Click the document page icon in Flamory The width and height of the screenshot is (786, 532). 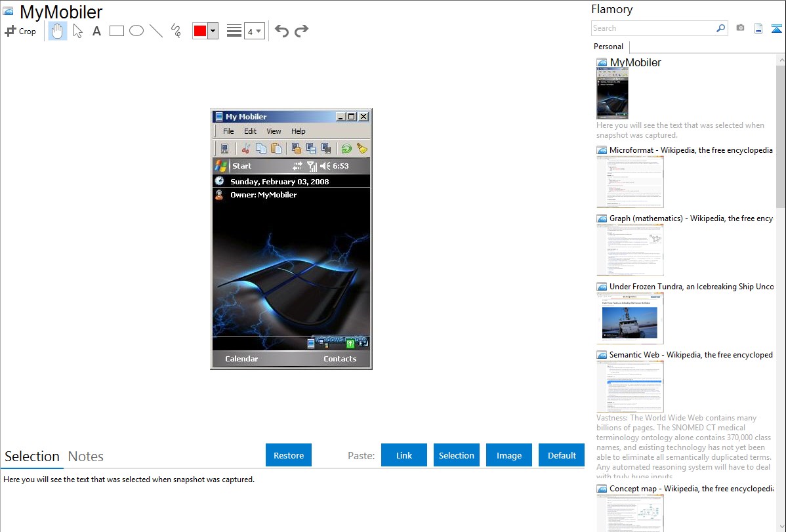[758, 28]
